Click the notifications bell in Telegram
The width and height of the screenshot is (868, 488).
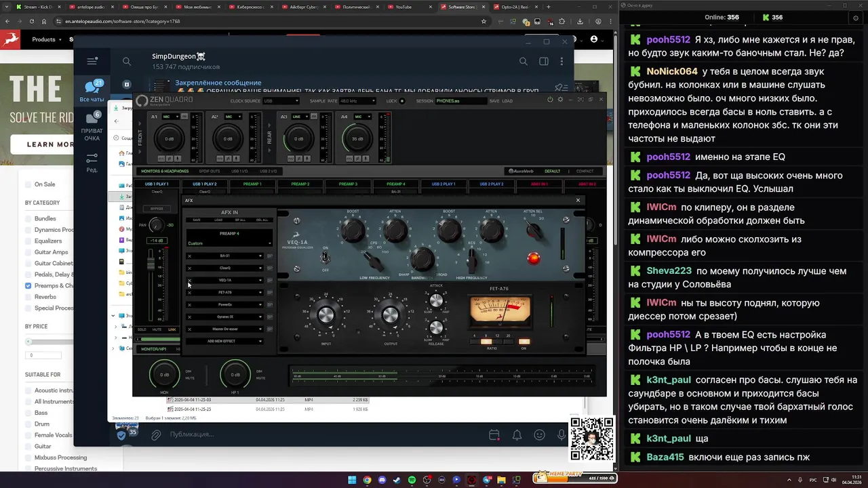click(517, 434)
